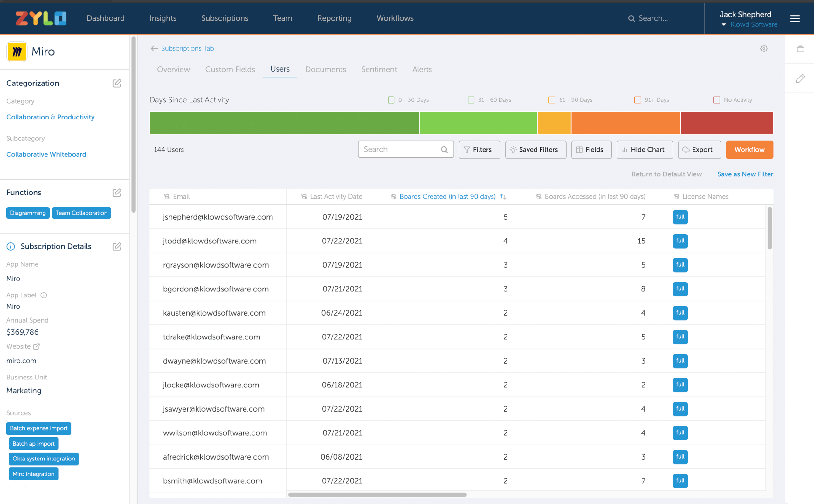Switch to Custom Fields tab
The width and height of the screenshot is (814, 504).
coord(230,69)
